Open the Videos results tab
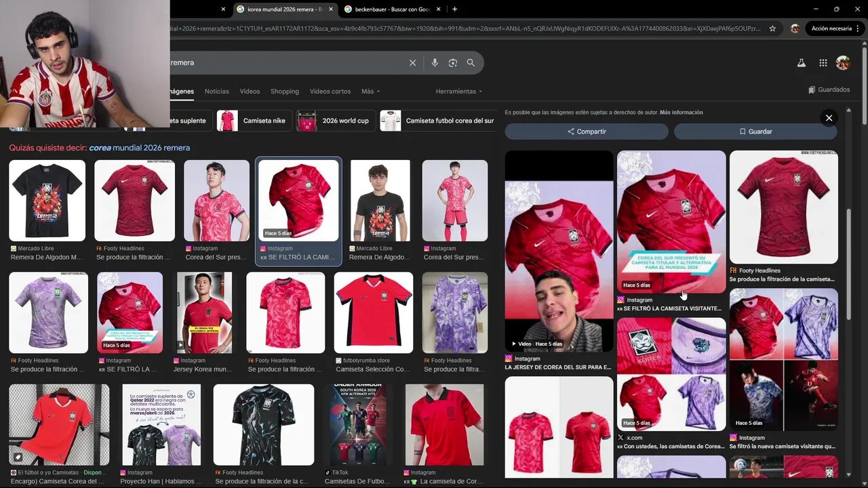 pyautogui.click(x=250, y=91)
